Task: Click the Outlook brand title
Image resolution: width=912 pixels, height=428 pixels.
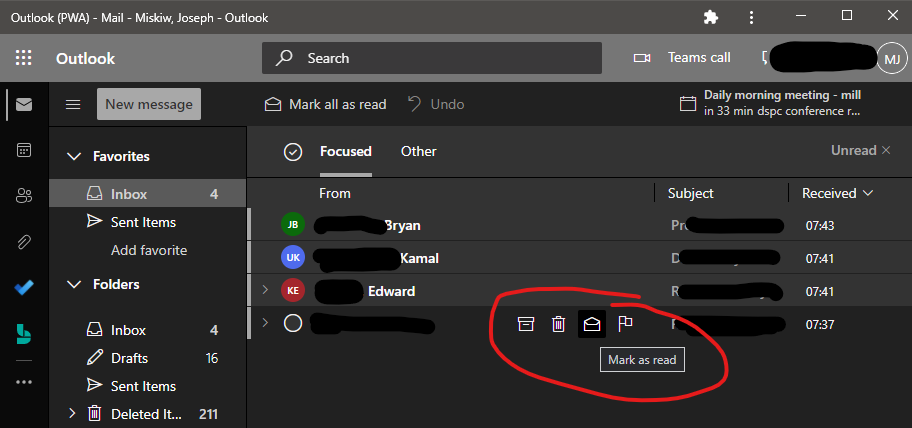Action: coord(86,59)
